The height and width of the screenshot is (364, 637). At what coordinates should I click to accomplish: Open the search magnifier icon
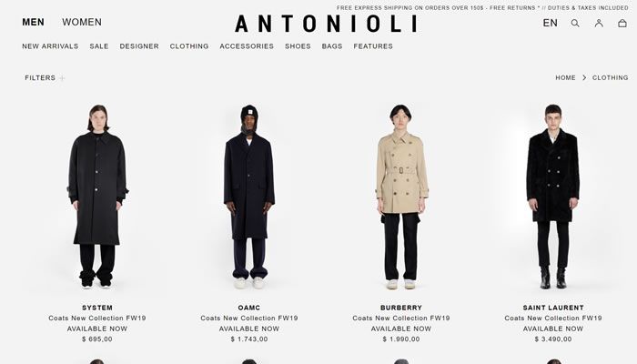[575, 23]
